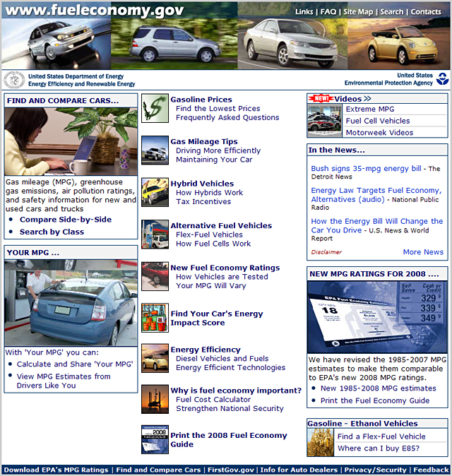This screenshot has height=476, width=452.
Task: Click the Gasoline Prices dollar sign icon
Action: tap(155, 108)
